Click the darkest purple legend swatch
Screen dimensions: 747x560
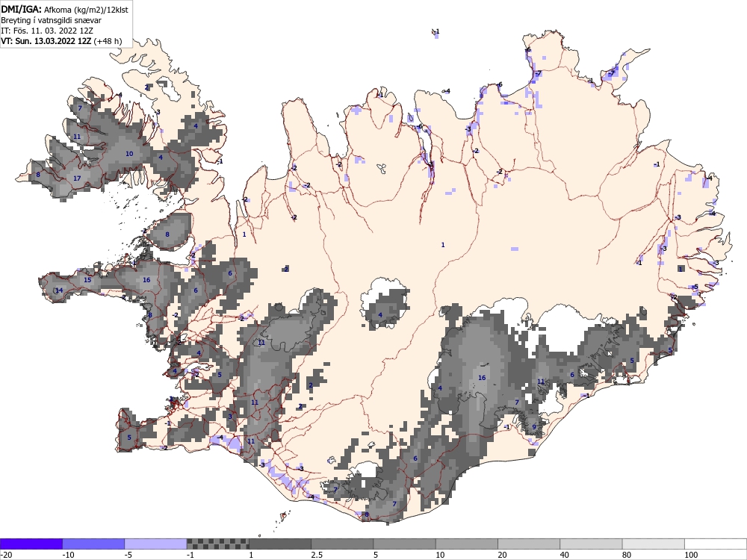point(31,544)
